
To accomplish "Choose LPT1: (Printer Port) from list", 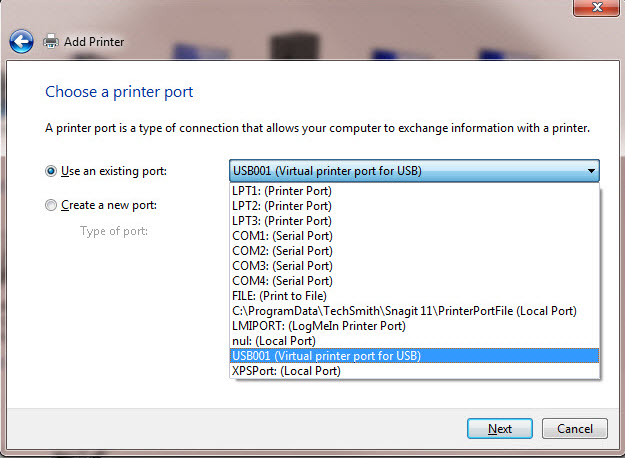I will pos(415,191).
